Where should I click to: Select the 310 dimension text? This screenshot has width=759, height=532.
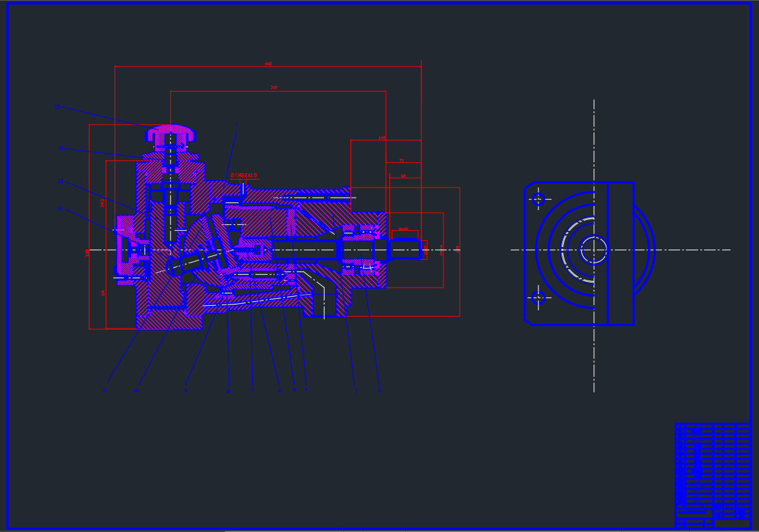[274, 88]
